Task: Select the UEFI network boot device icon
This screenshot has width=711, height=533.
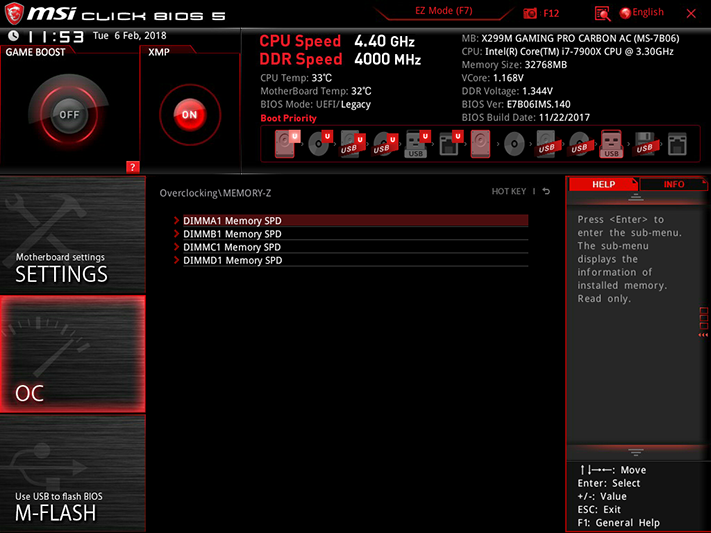Action: click(x=450, y=144)
